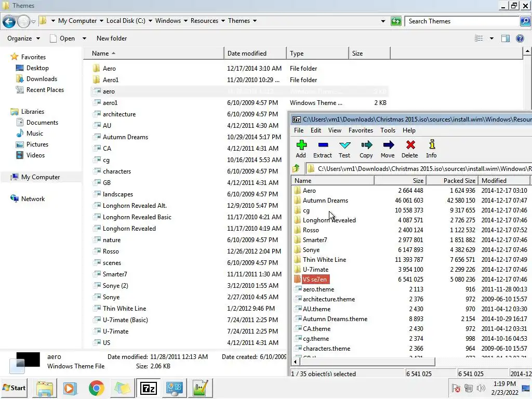
Task: Click the Move tool in 7-Zip
Action: click(x=388, y=149)
